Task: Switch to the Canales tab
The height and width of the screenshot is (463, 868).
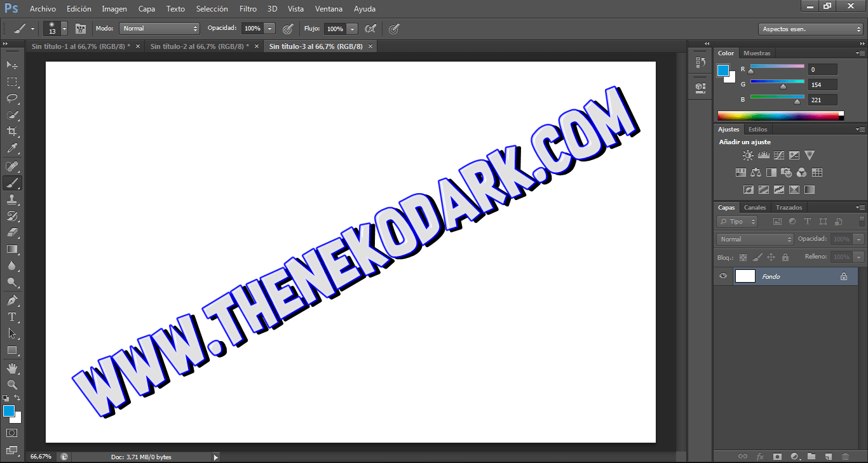Action: tap(755, 208)
